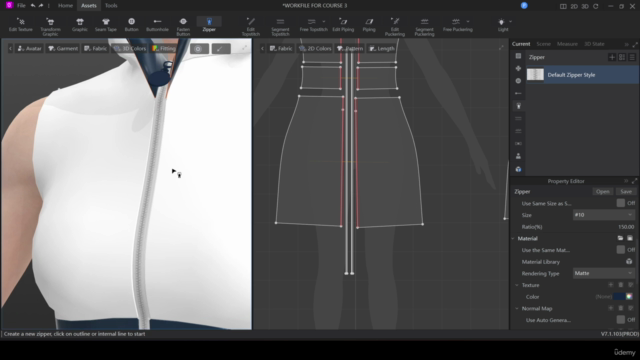The height and width of the screenshot is (360, 640).
Task: Select the Buttonhole tool
Action: (157, 25)
